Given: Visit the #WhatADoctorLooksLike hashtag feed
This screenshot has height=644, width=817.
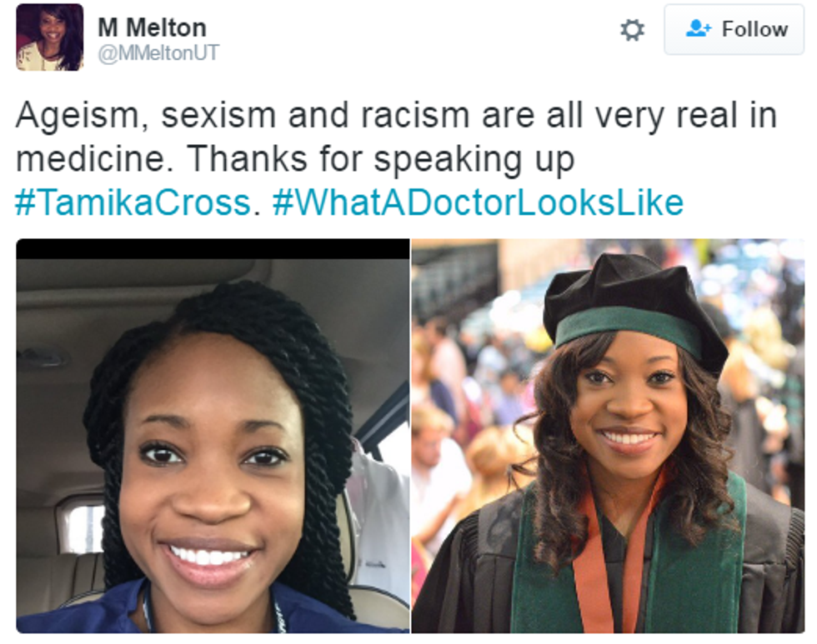Looking at the screenshot, I should (478, 202).
